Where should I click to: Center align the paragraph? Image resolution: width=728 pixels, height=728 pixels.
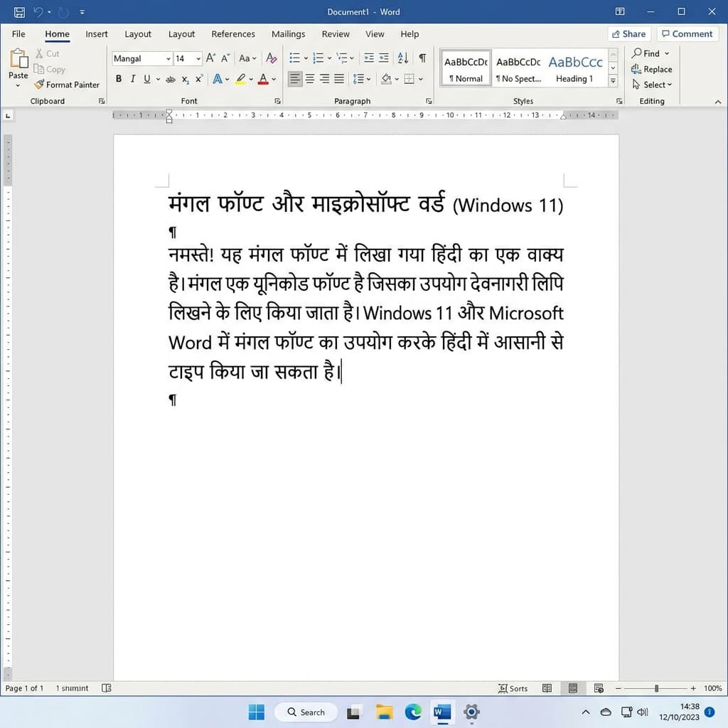click(310, 79)
